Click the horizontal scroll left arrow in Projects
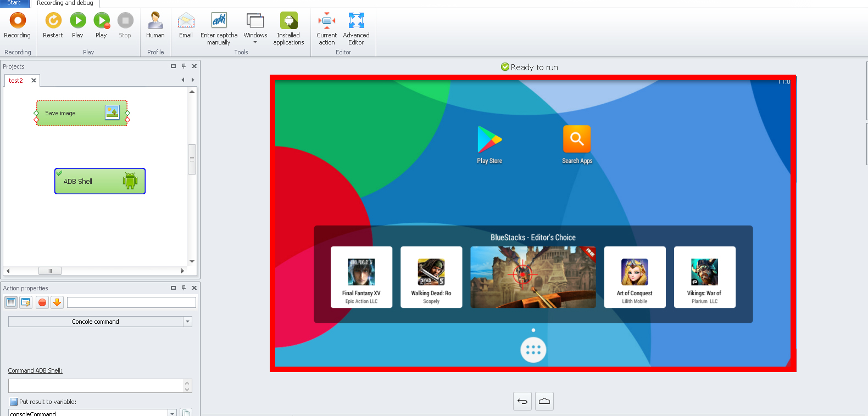 (x=8, y=271)
